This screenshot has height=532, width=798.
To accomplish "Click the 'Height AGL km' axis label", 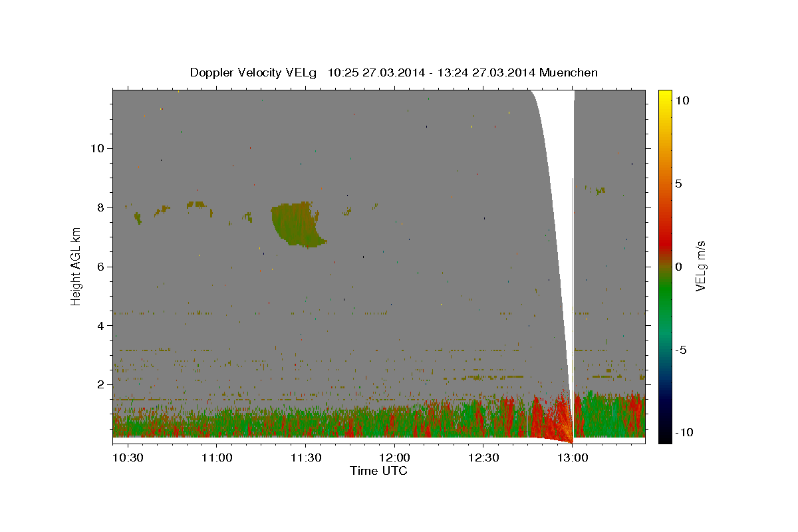I will [x=76, y=266].
